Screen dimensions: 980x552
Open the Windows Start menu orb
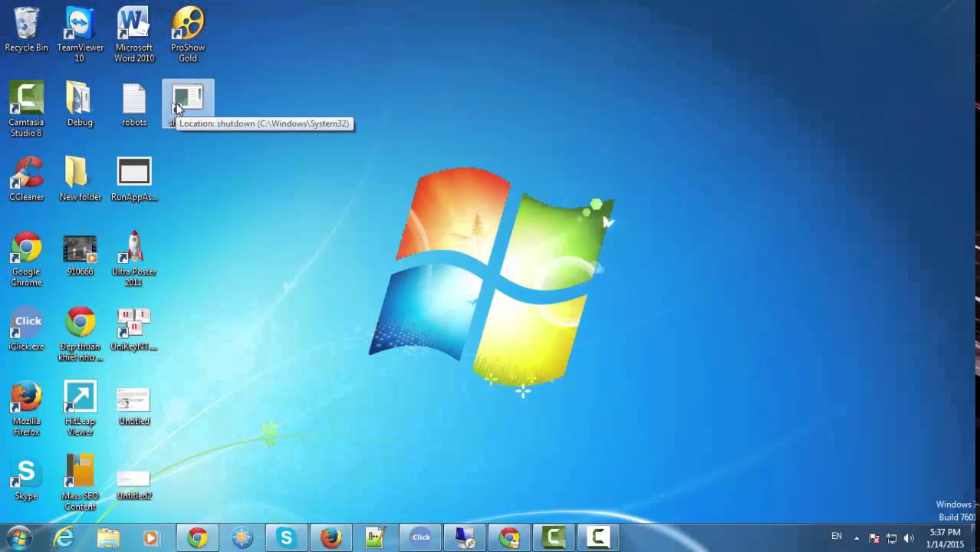point(18,537)
